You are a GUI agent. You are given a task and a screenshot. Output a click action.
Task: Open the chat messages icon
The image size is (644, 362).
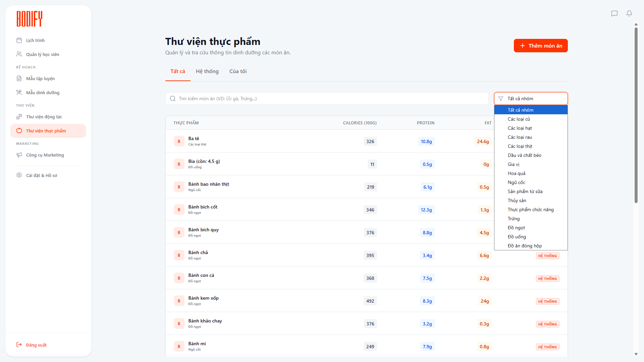click(614, 13)
